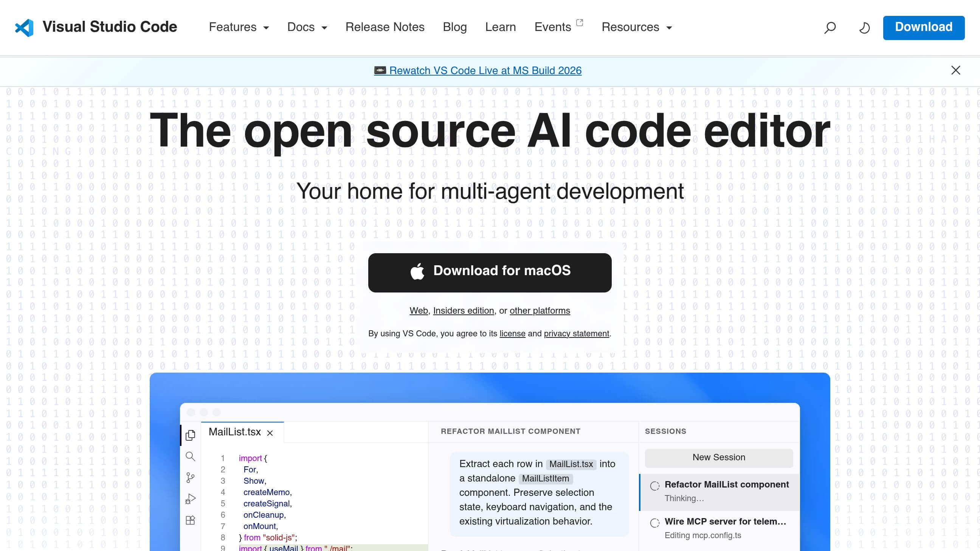Click the Thinking… status text
This screenshot has height=551, width=980.
click(x=684, y=498)
